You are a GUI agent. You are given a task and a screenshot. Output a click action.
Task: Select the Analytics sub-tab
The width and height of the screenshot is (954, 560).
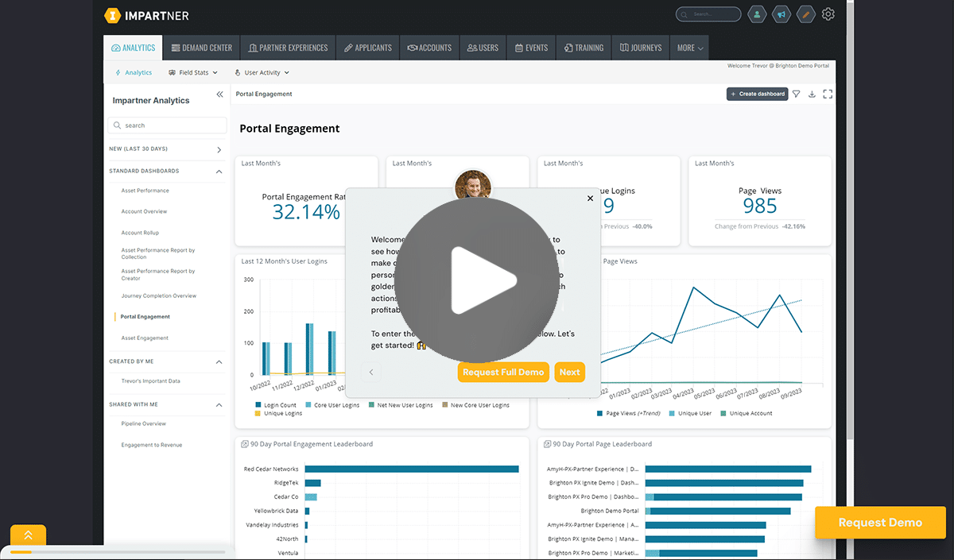tap(134, 72)
